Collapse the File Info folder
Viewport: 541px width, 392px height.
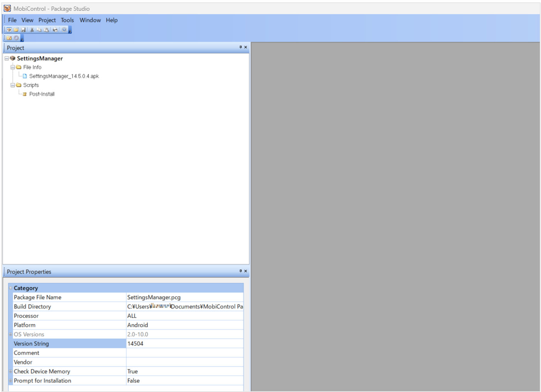click(x=13, y=67)
